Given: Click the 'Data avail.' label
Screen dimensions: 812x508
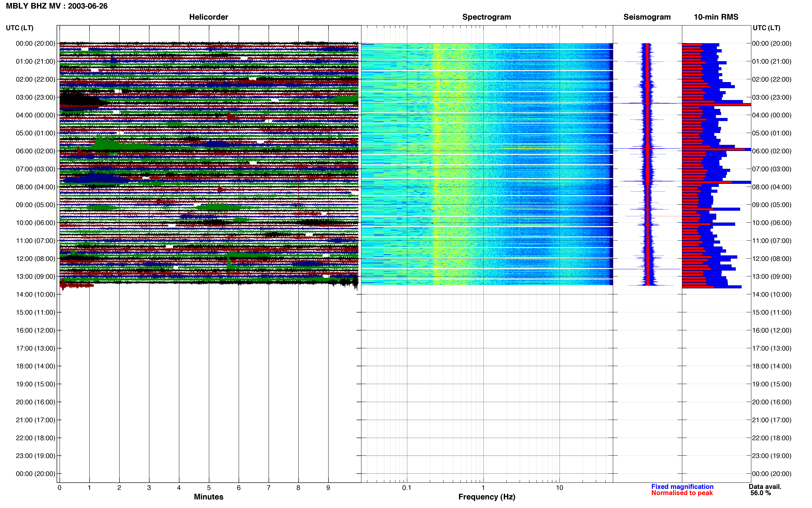Looking at the screenshot, I should tap(765, 487).
